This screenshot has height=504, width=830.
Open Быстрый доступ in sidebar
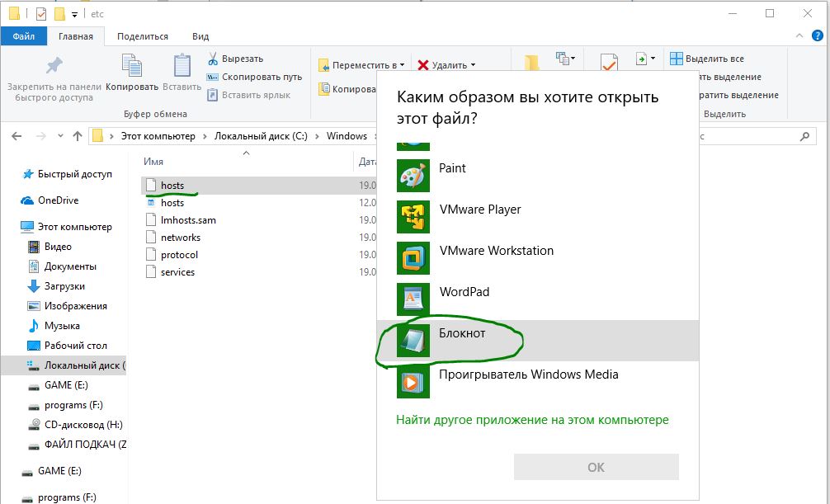click(x=68, y=174)
